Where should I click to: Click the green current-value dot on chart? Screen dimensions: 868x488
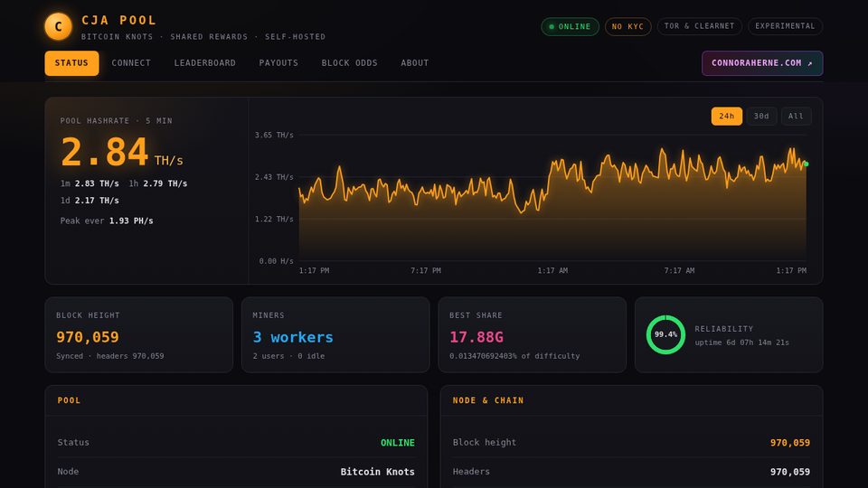(806, 164)
